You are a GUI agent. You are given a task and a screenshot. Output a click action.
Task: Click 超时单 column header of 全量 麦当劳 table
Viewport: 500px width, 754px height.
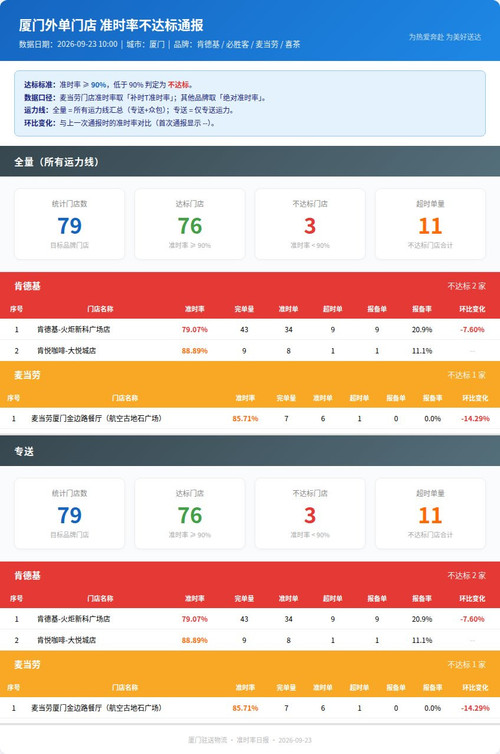click(359, 398)
